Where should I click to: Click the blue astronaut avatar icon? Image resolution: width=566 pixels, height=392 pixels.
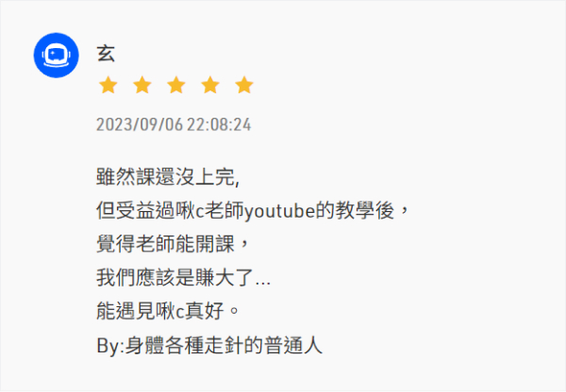[56, 56]
